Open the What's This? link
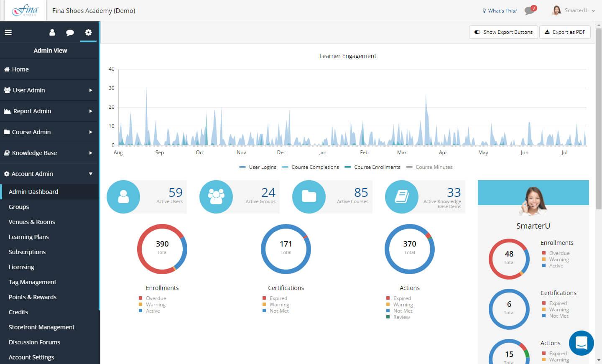The height and width of the screenshot is (364, 602). tap(500, 10)
